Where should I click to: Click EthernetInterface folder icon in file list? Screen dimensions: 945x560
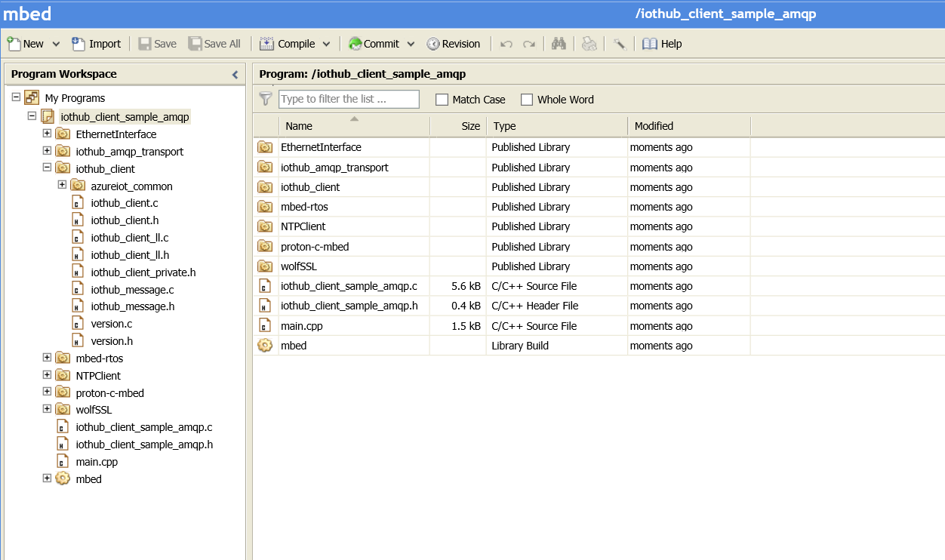point(265,147)
